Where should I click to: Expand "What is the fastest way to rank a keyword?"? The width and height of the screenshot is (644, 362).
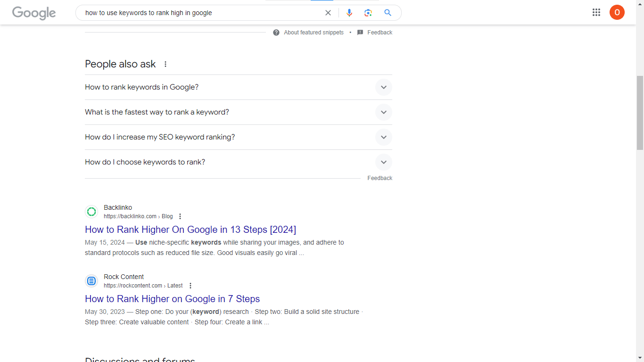[x=383, y=112]
